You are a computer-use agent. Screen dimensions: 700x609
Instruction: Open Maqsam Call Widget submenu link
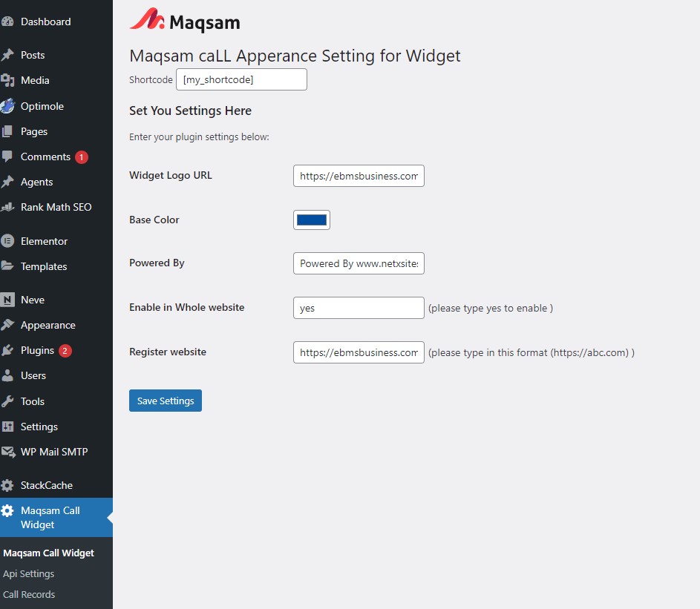(x=49, y=553)
